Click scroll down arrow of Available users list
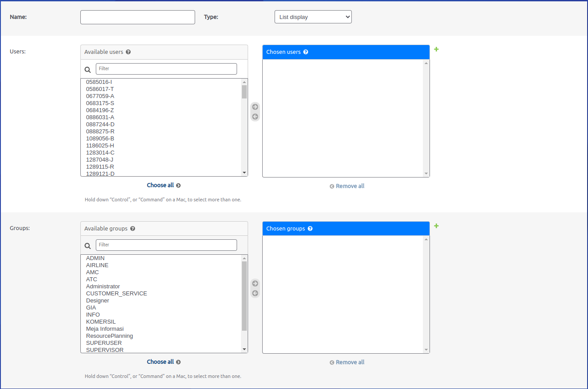Image resolution: width=588 pixels, height=389 pixels. tap(244, 173)
